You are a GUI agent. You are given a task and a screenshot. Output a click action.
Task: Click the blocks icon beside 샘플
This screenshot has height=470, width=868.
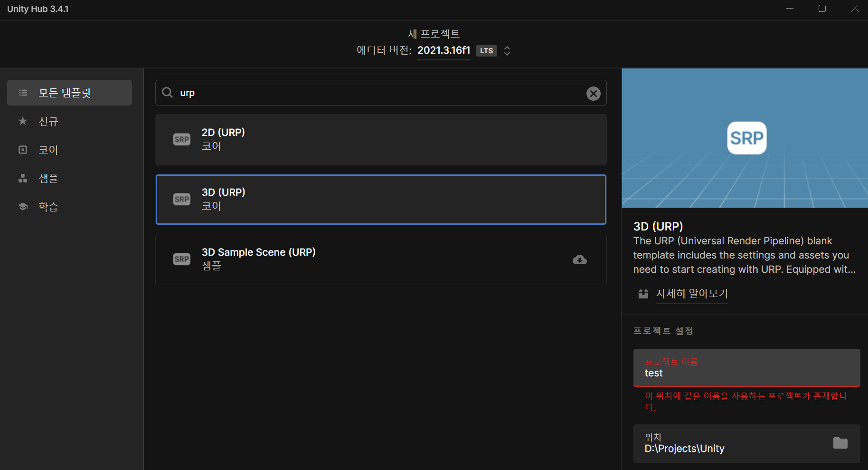coord(23,178)
